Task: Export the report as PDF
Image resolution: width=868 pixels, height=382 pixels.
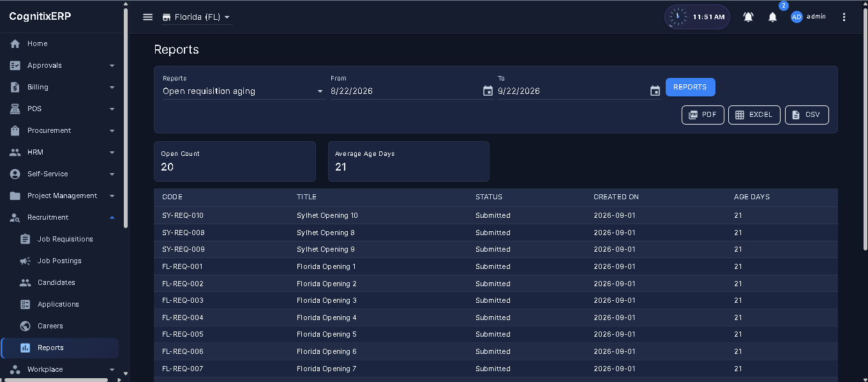Action: (x=703, y=115)
